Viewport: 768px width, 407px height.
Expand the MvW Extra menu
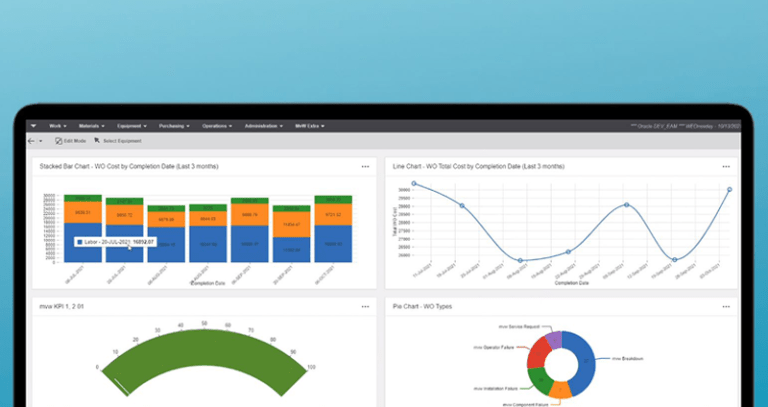click(x=310, y=126)
